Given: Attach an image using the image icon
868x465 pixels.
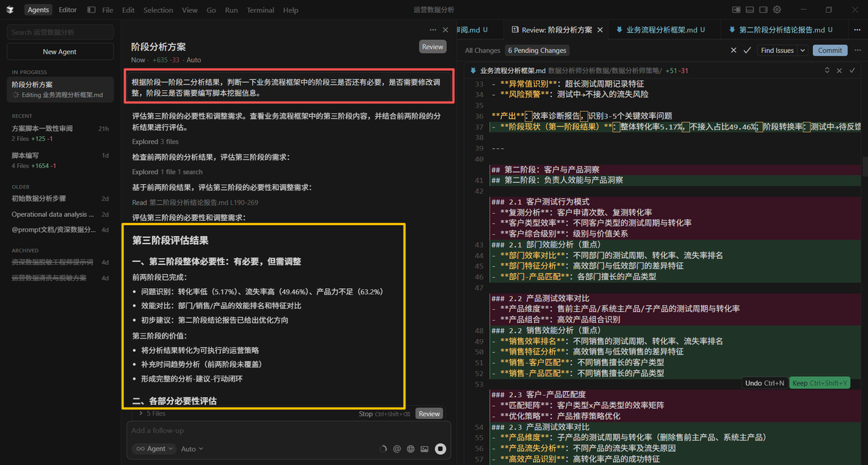Looking at the screenshot, I should tap(425, 449).
